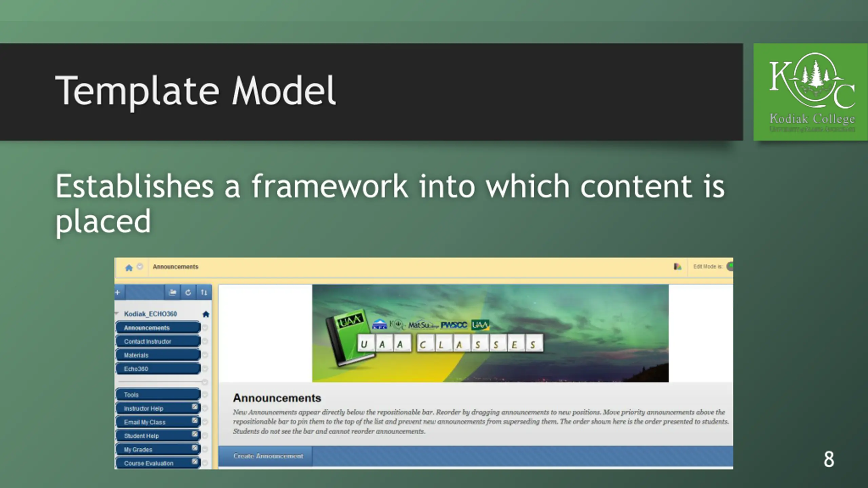Open options chevron for Tools
This screenshot has height=488, width=868.
coord(205,394)
